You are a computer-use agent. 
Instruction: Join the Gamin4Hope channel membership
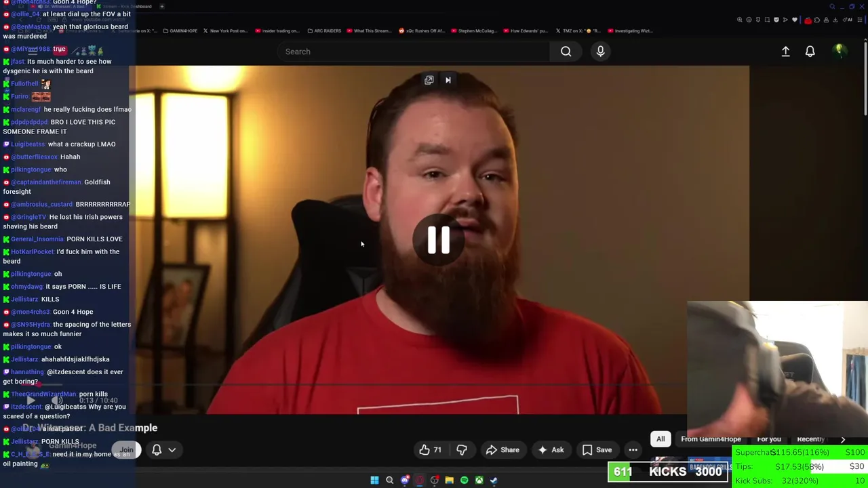(127, 450)
